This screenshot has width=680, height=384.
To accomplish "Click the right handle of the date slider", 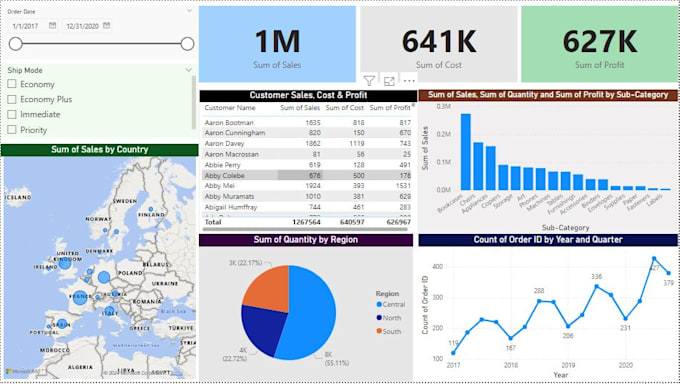I will click(187, 43).
